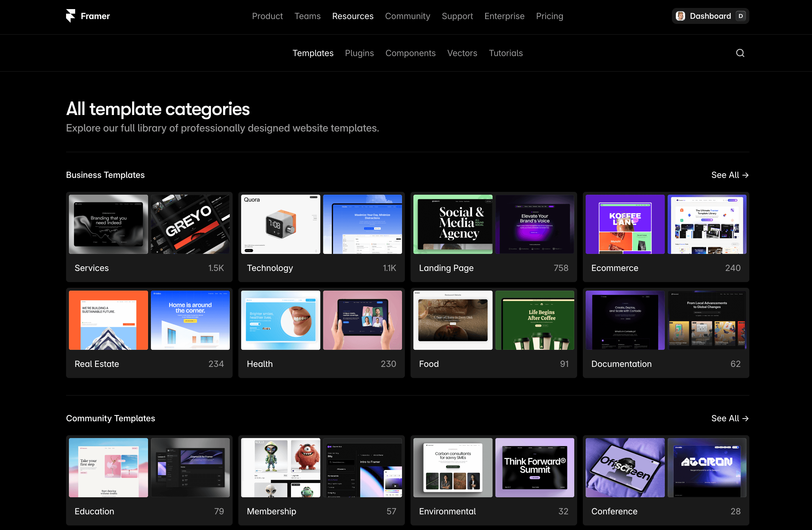Open the Social & Media Agency thumbnail
This screenshot has width=812, height=530.
pyautogui.click(x=452, y=224)
